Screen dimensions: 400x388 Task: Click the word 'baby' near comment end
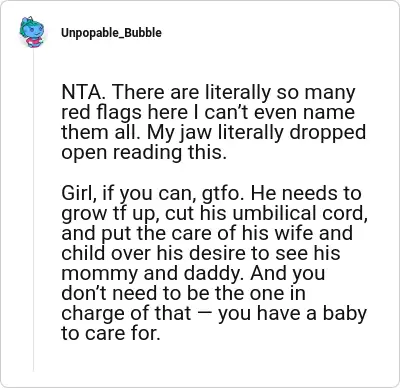pyautogui.click(x=344, y=314)
